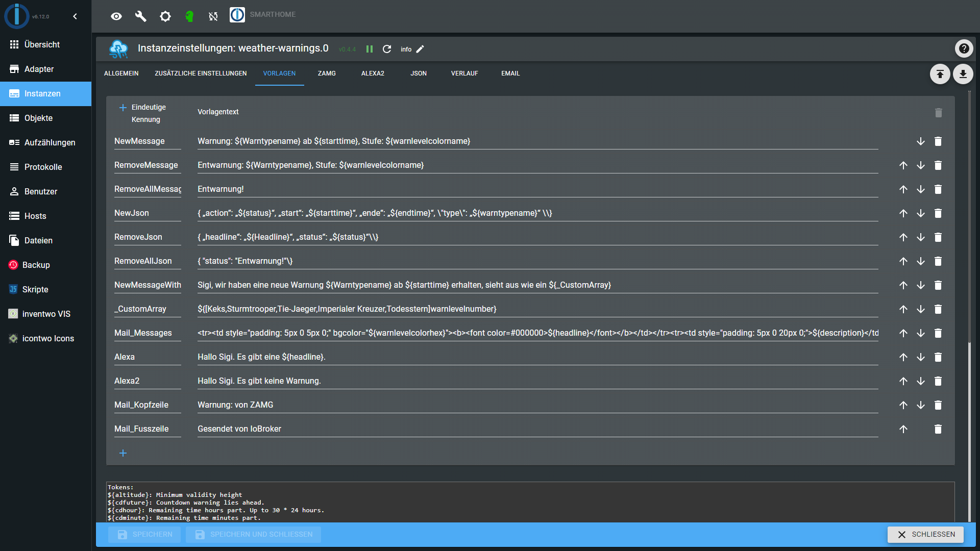Switch to the ALEXA2 tab

[x=373, y=73]
